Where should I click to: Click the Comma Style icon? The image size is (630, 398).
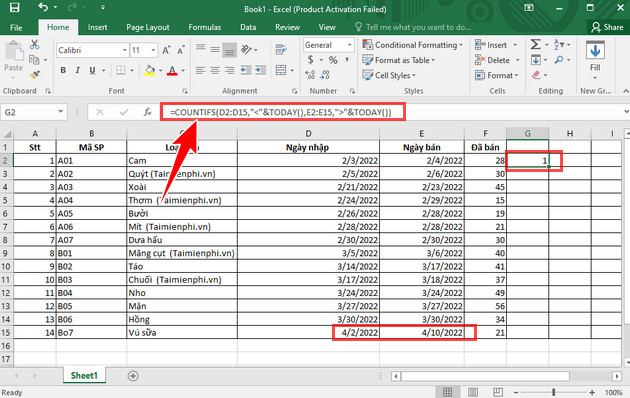pos(347,60)
